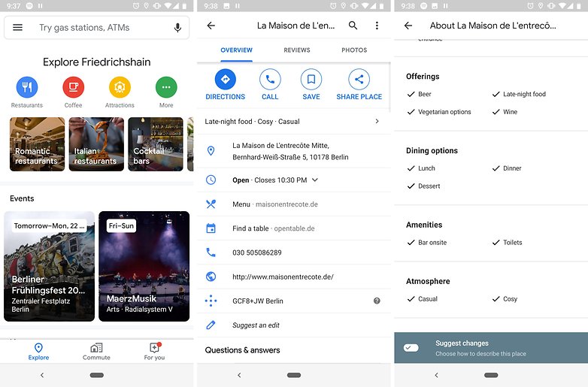The image size is (588, 387).
Task: Open the Romantic restaurants thumbnail
Action: (x=37, y=144)
